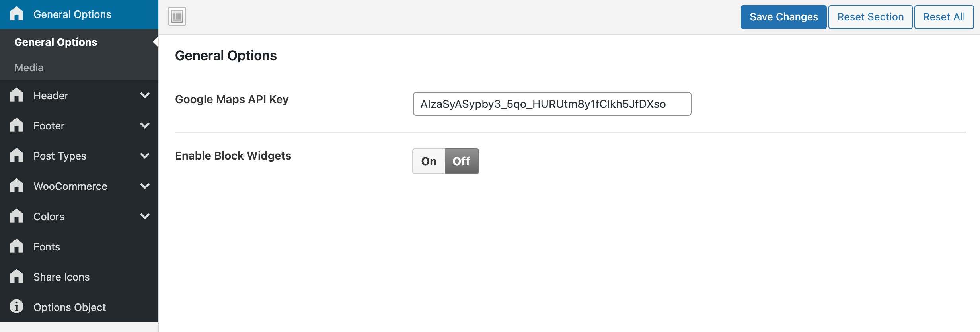
Task: Click the Google Maps API Key field
Action: pos(552,104)
